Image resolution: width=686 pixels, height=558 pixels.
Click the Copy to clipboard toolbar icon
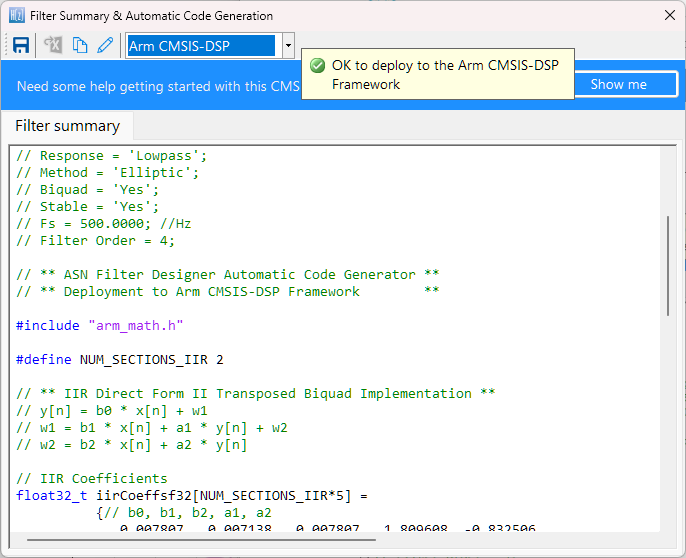click(x=80, y=45)
